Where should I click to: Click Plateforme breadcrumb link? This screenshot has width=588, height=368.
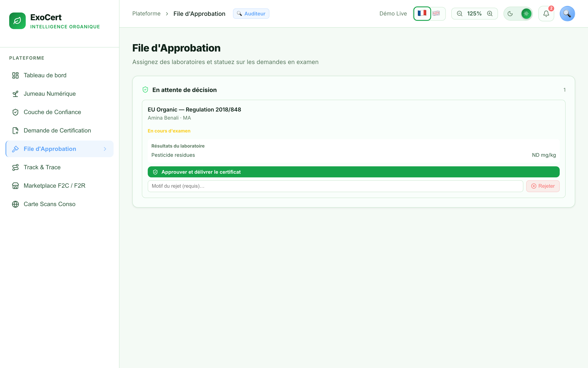[146, 14]
